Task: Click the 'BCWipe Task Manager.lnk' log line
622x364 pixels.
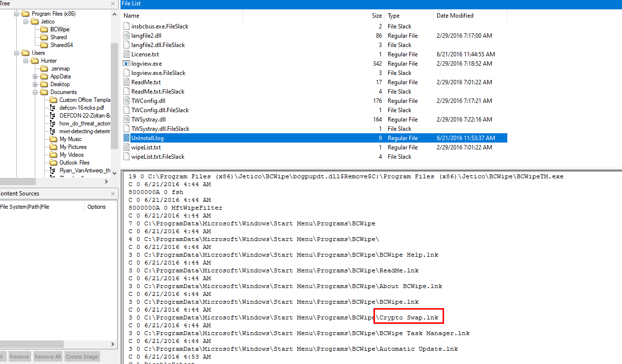Action: [299, 333]
